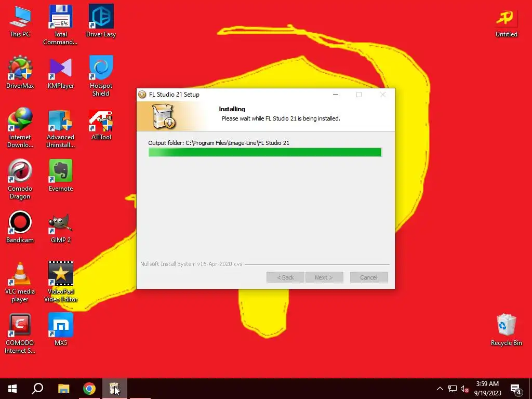Click the FL Studio Setup title icon
This screenshot has height=399, width=532.
click(142, 95)
